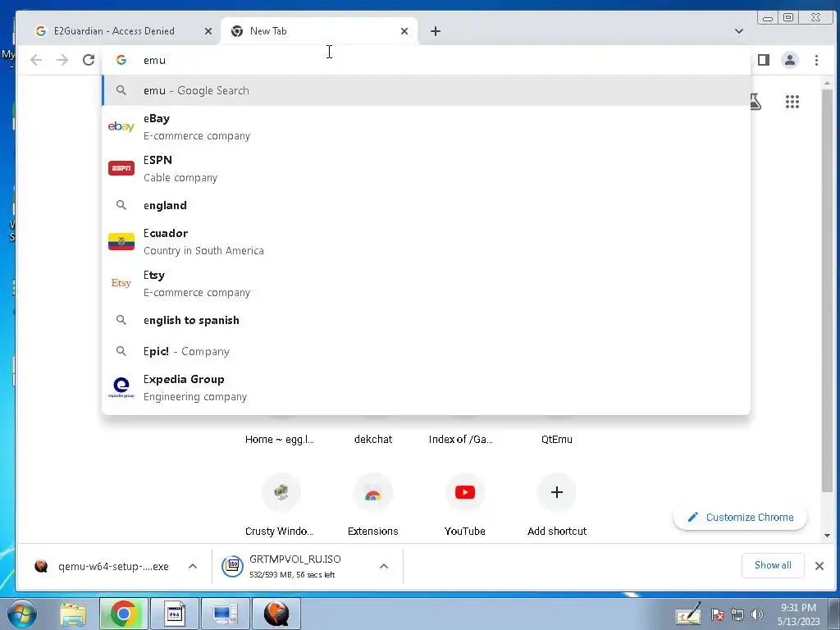Click the Show all downloads button
Screen dimensions: 840x630
click(773, 565)
